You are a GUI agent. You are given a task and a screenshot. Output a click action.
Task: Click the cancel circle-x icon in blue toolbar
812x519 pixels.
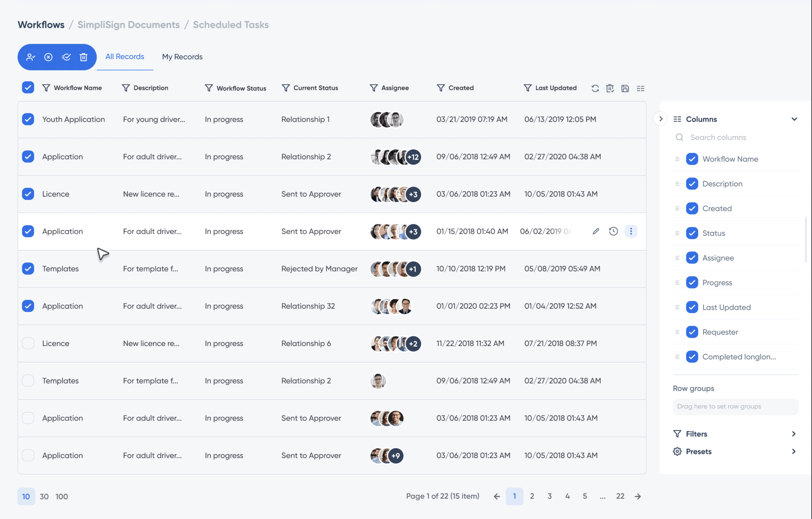[x=48, y=57]
